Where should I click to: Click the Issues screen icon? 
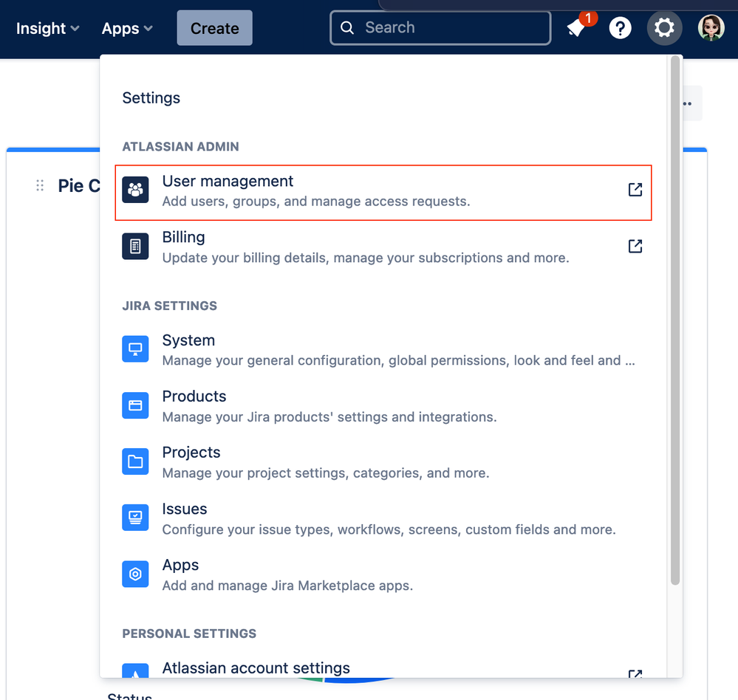pyautogui.click(x=135, y=518)
